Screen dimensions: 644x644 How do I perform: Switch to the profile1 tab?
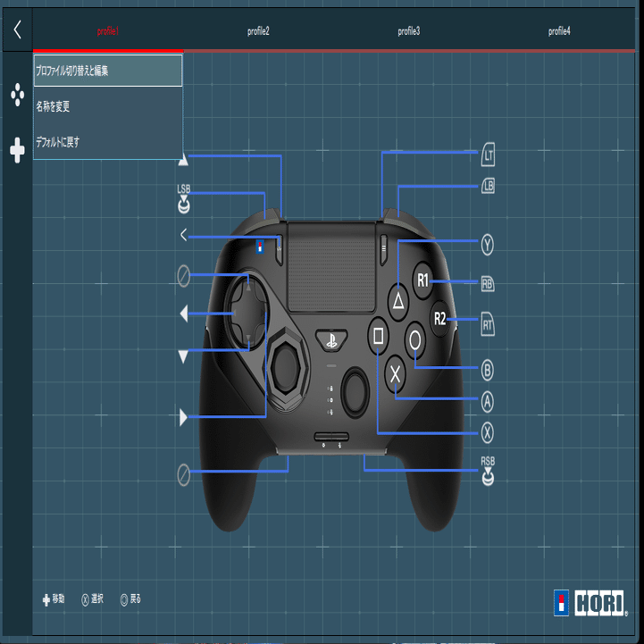[x=108, y=31]
